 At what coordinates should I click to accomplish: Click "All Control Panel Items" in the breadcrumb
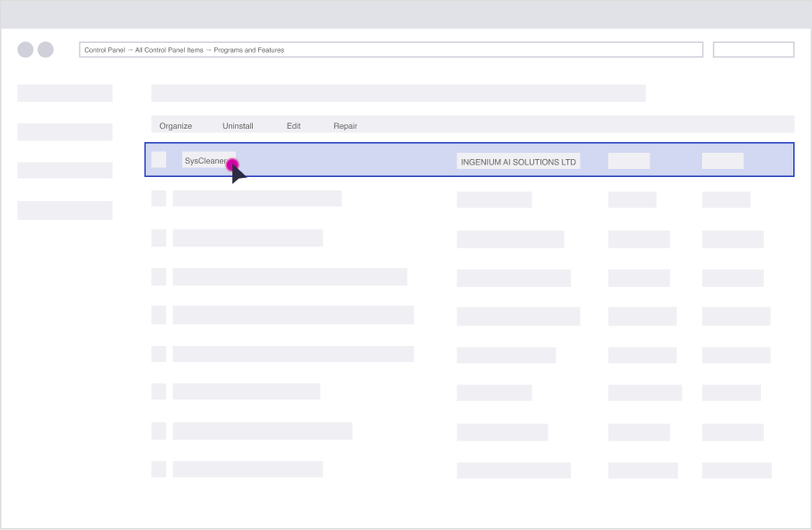coord(169,50)
